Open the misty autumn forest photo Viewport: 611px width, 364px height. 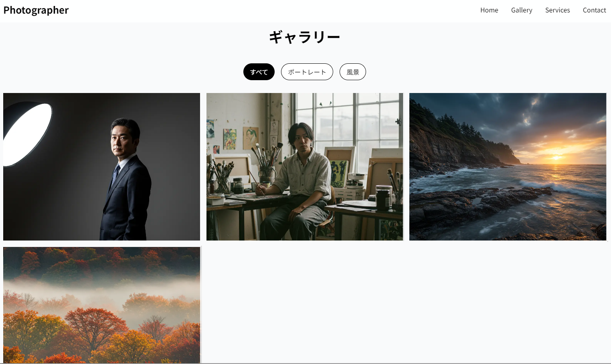[x=101, y=305]
